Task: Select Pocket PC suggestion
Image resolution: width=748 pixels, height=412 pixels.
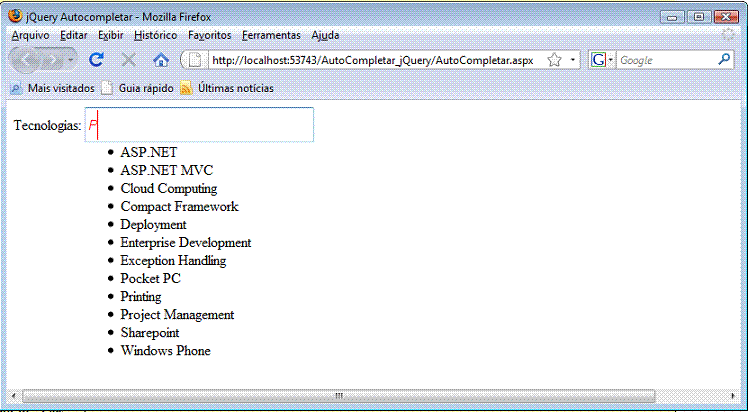Action: click(x=150, y=278)
